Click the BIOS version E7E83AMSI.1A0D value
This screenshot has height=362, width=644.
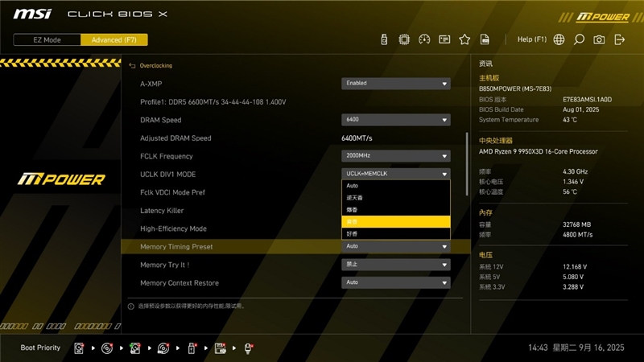[x=587, y=99]
